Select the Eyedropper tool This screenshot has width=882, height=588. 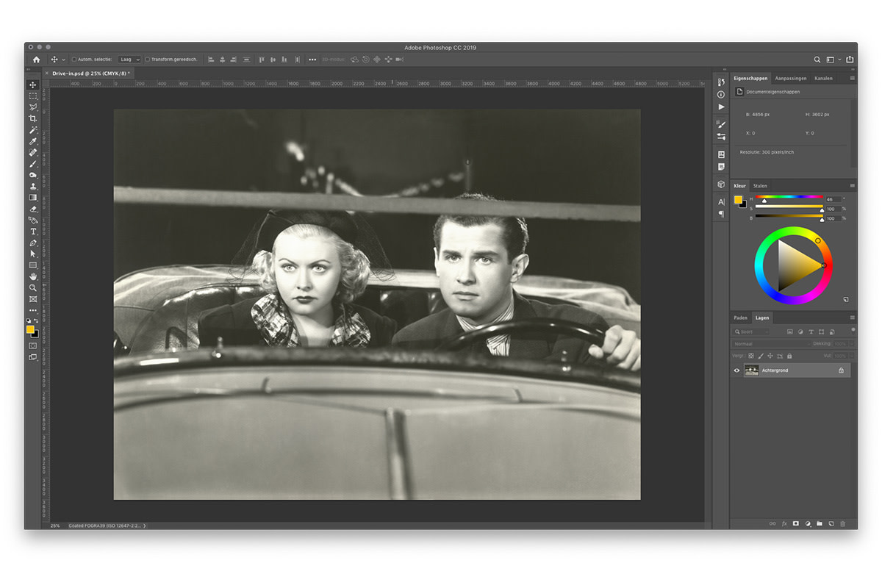[x=33, y=141]
